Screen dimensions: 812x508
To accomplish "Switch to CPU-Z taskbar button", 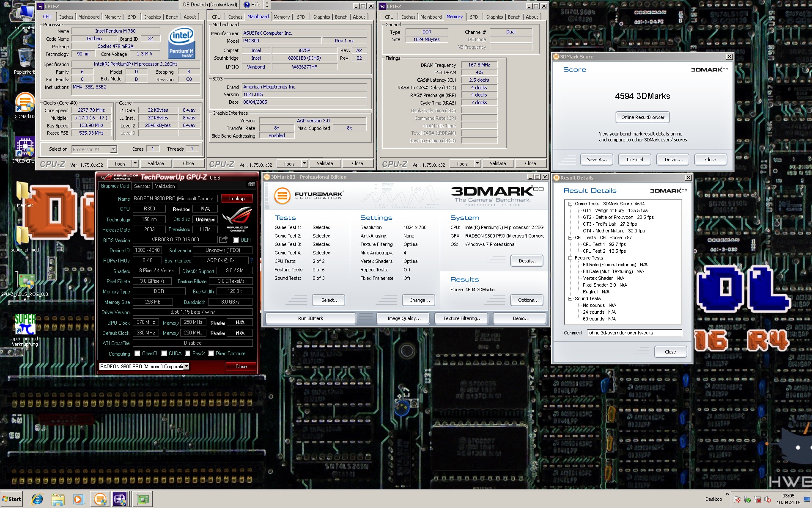I will click(x=120, y=500).
